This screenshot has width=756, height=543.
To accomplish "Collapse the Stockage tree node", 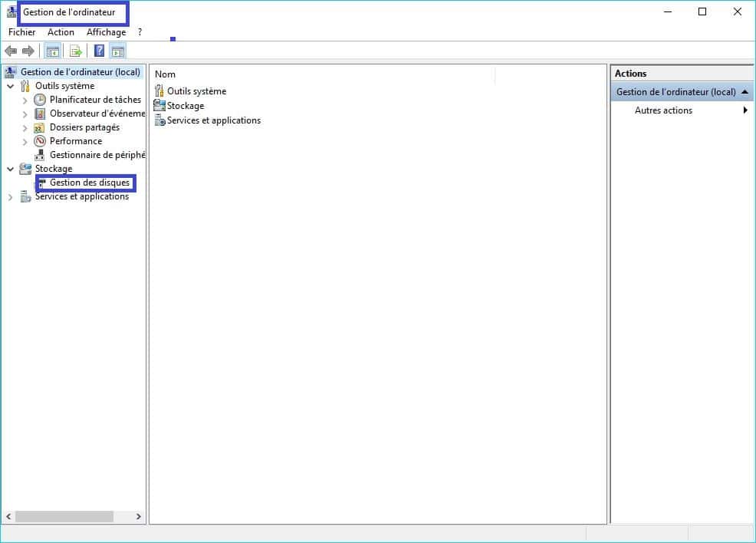I will (11, 169).
